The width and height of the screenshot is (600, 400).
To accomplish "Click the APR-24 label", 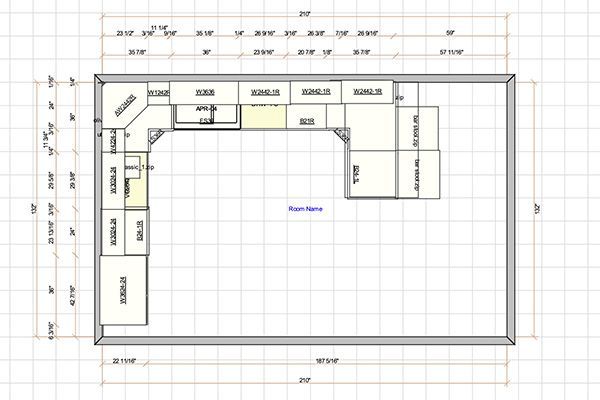I will pyautogui.click(x=206, y=109).
